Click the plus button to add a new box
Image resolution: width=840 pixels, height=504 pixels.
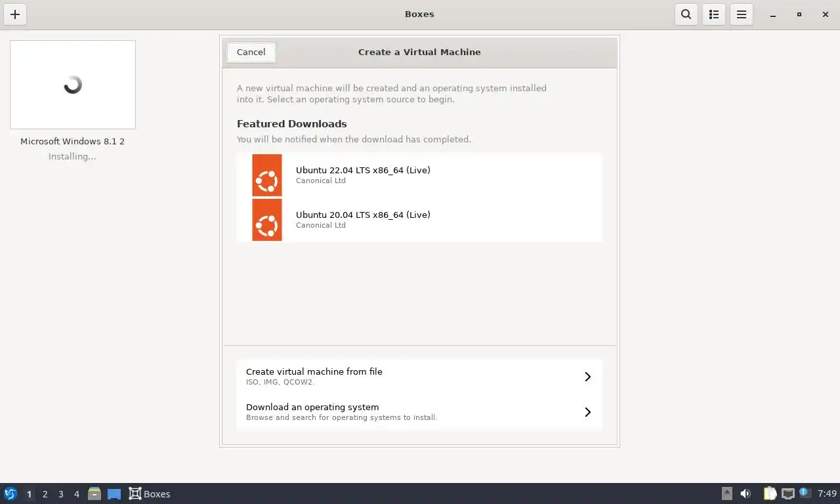coord(15,14)
